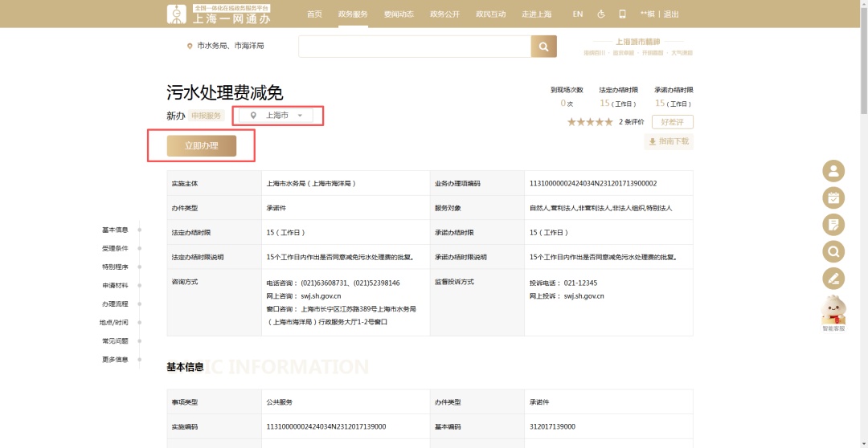Click the mobile phone icon in header
Image resolution: width=868 pixels, height=448 pixels.
622,14
